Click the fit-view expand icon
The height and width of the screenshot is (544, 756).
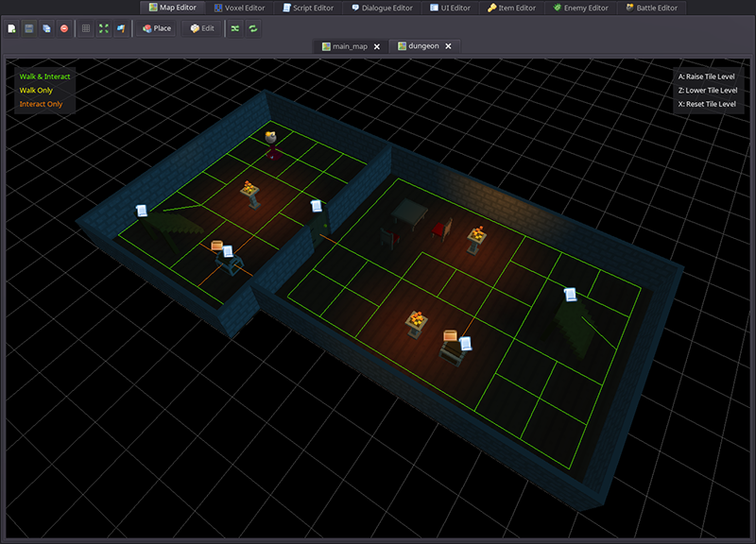tap(104, 28)
